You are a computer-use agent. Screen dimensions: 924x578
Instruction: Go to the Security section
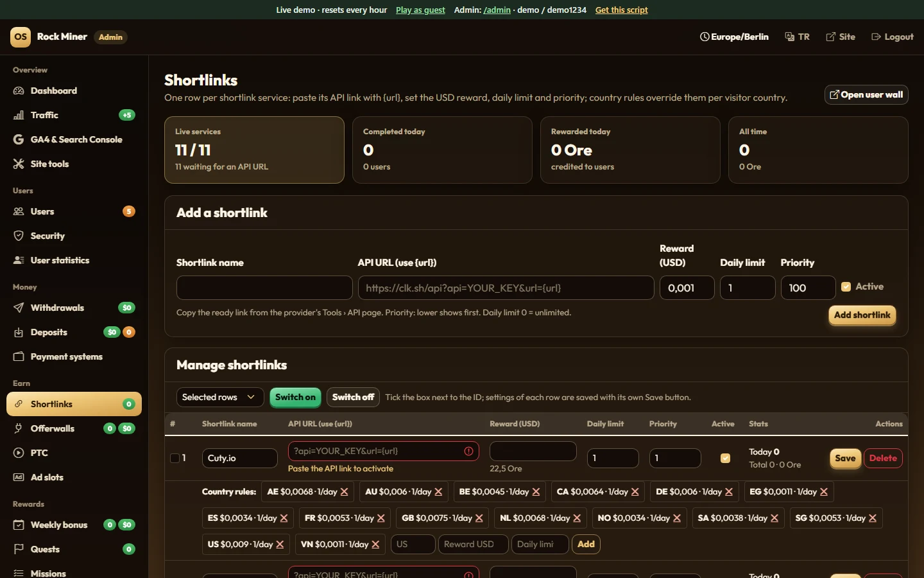pyautogui.click(x=74, y=236)
